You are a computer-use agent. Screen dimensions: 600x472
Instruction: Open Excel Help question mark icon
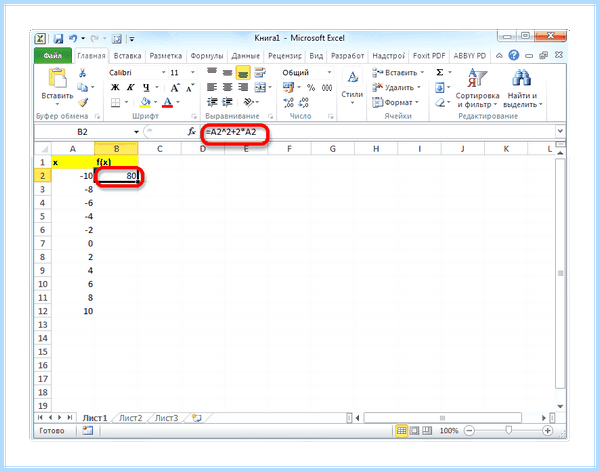(x=514, y=56)
